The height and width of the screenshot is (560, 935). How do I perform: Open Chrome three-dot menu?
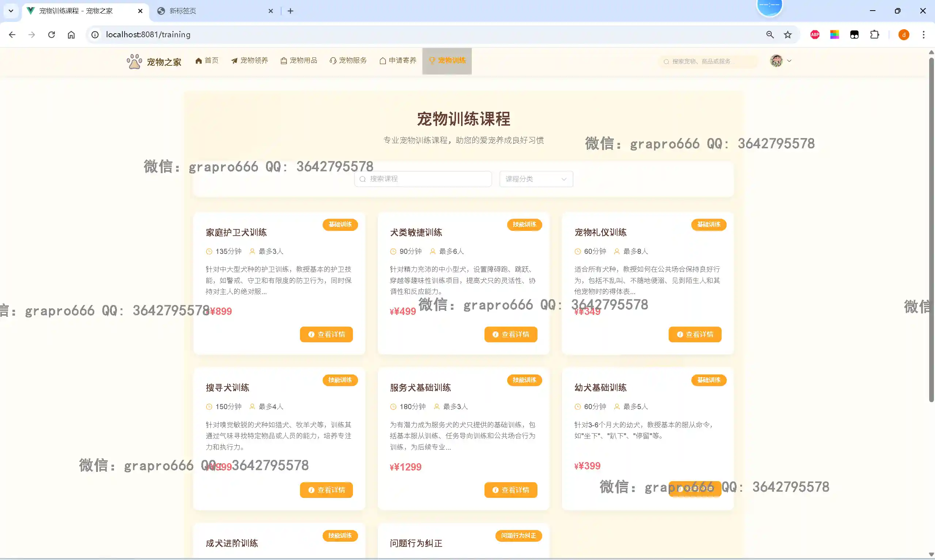coord(923,35)
